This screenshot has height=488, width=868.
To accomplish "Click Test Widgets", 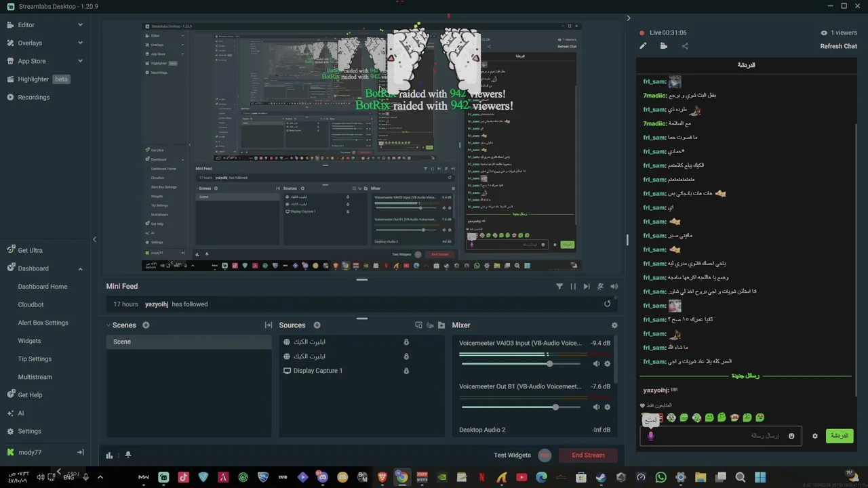I will click(x=512, y=455).
